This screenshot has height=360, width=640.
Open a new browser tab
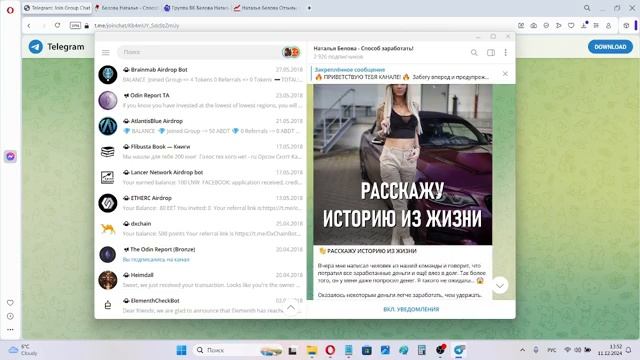click(x=309, y=8)
